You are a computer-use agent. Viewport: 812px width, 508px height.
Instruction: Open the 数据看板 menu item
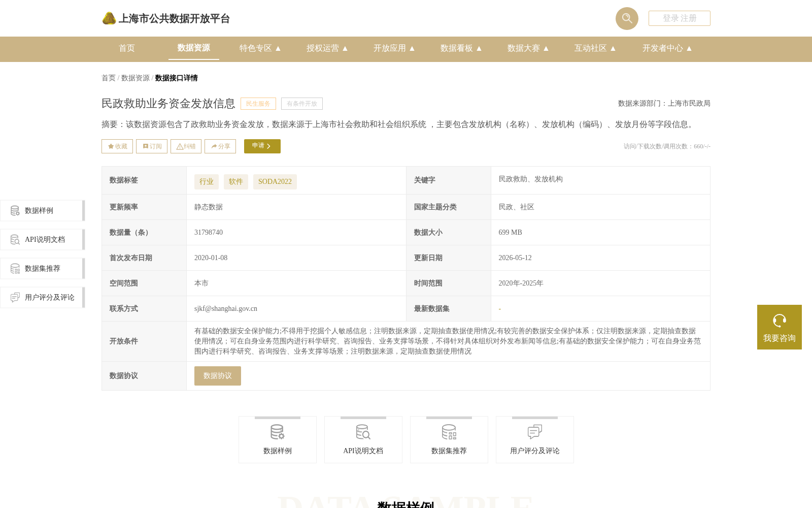[457, 48]
